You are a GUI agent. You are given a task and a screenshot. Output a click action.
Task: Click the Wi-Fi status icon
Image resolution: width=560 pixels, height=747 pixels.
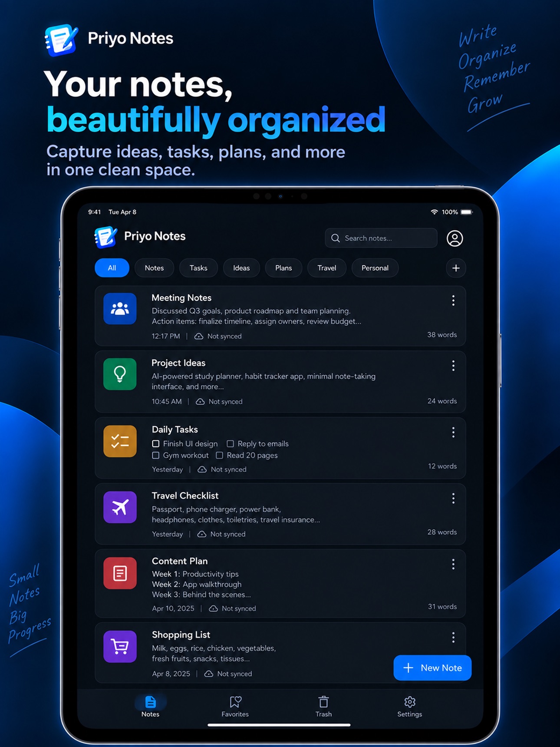pos(434,212)
